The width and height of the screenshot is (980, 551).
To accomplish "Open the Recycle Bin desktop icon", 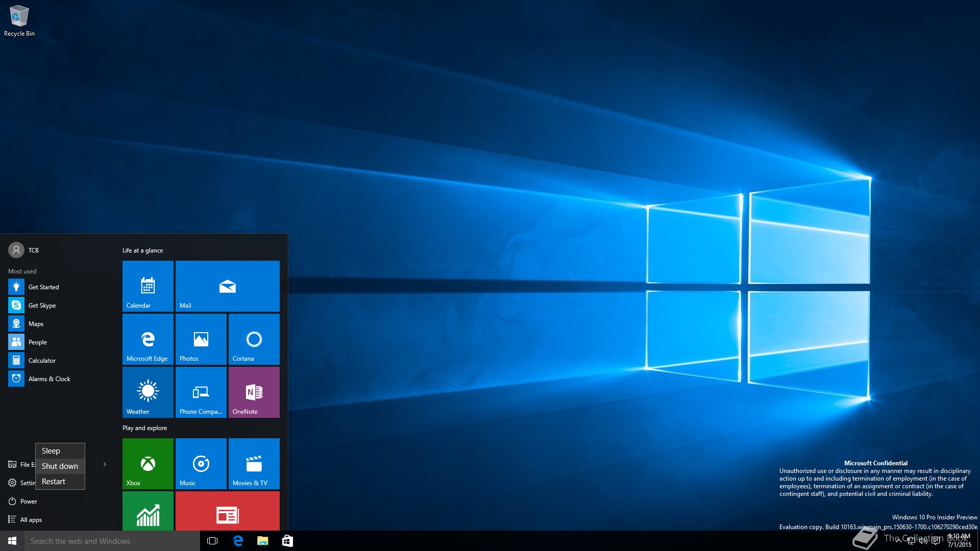I will 19,21.
